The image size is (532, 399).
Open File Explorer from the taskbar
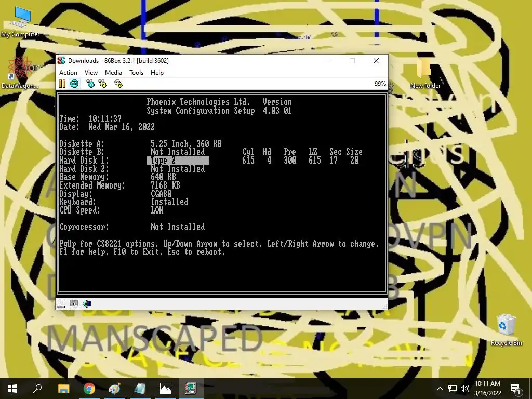[63, 389]
